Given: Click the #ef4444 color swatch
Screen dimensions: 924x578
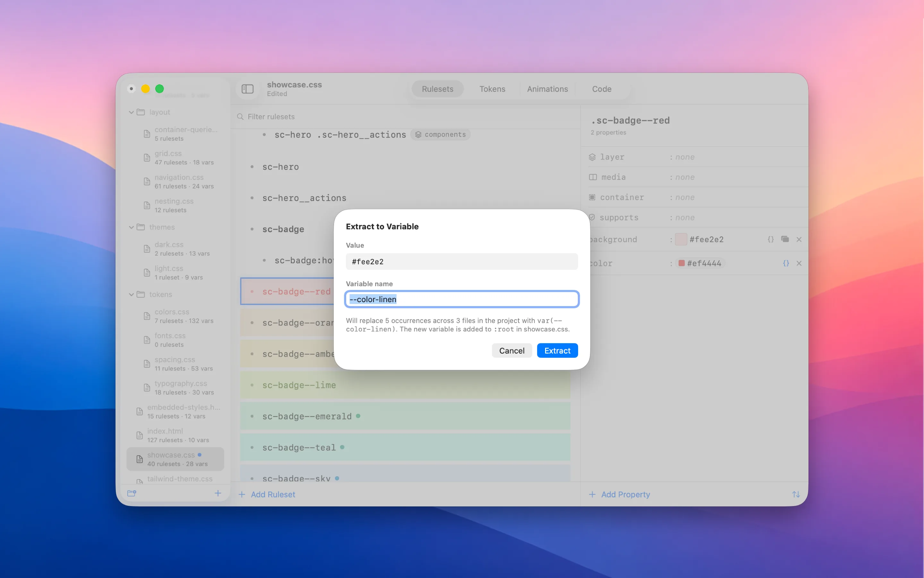Looking at the screenshot, I should 681,263.
